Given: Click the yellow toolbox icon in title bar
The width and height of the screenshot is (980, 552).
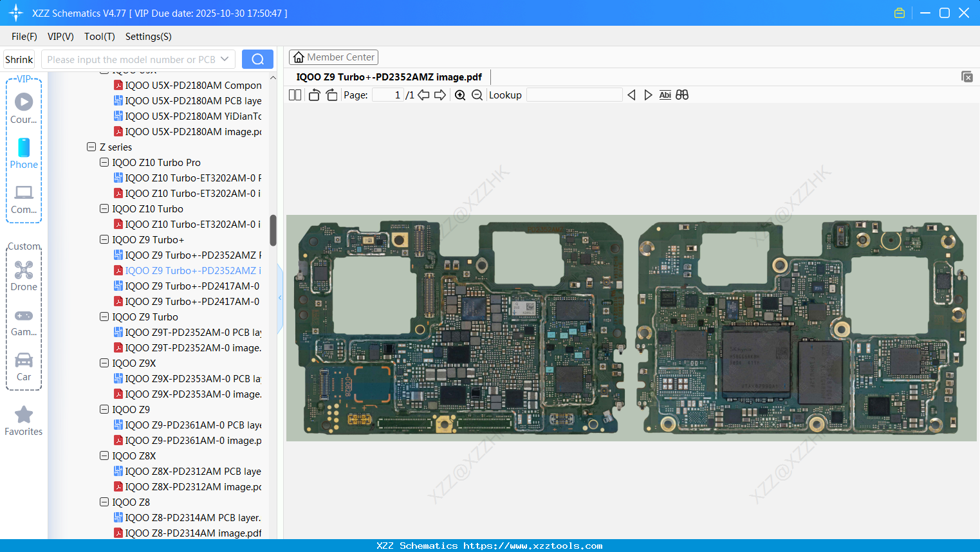Looking at the screenshot, I should click(x=900, y=13).
